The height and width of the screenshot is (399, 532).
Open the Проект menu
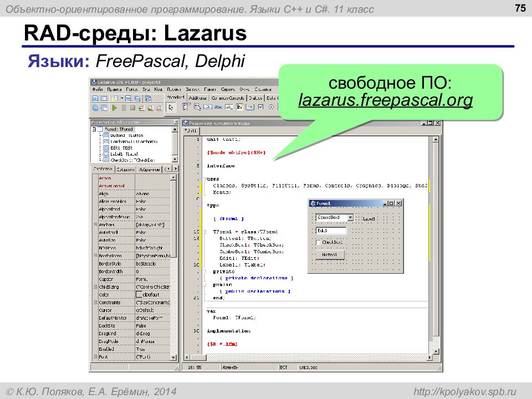[x=173, y=89]
